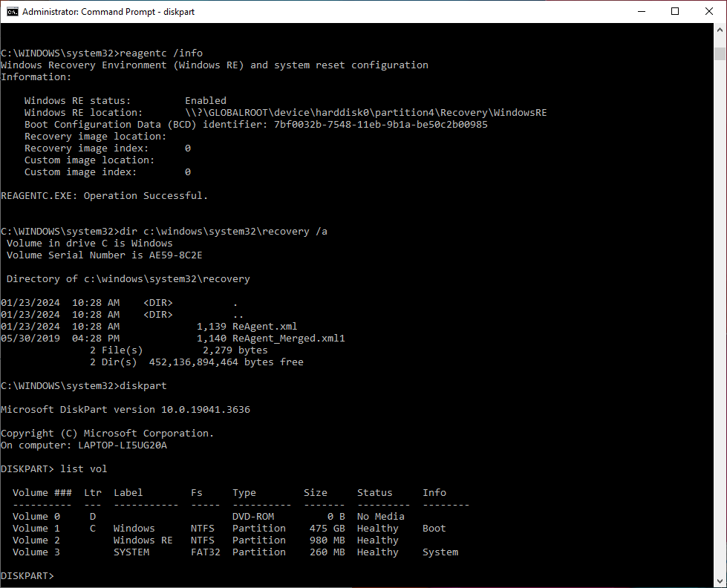The height and width of the screenshot is (588, 727).
Task: Click the 'Status' column header
Action: 374,492
